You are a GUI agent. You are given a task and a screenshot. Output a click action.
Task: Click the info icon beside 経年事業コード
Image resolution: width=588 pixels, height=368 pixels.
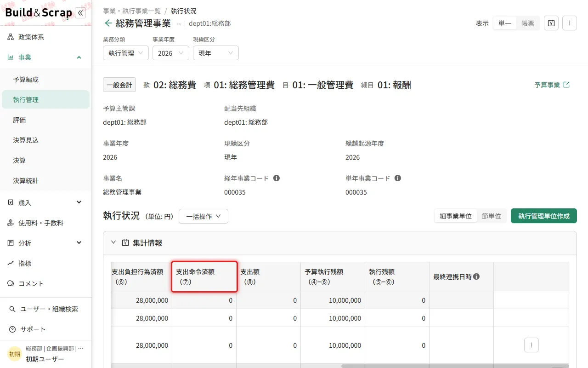point(277,178)
